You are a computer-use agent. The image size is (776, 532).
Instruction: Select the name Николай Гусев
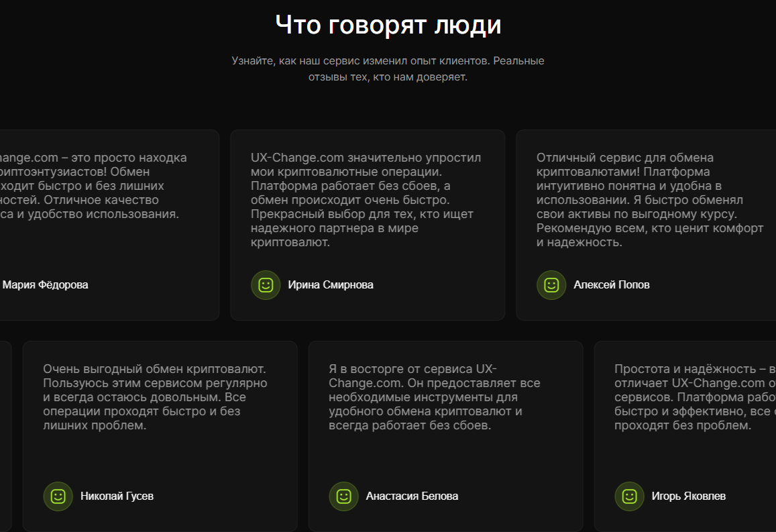[x=117, y=496]
